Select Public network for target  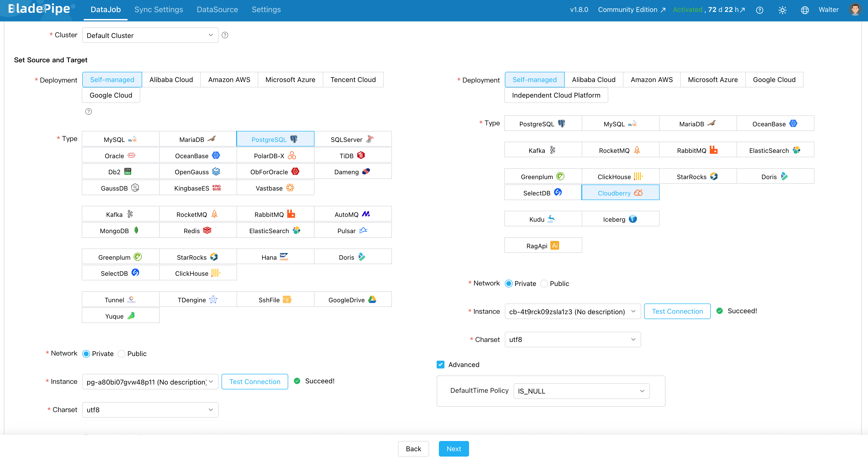(544, 284)
